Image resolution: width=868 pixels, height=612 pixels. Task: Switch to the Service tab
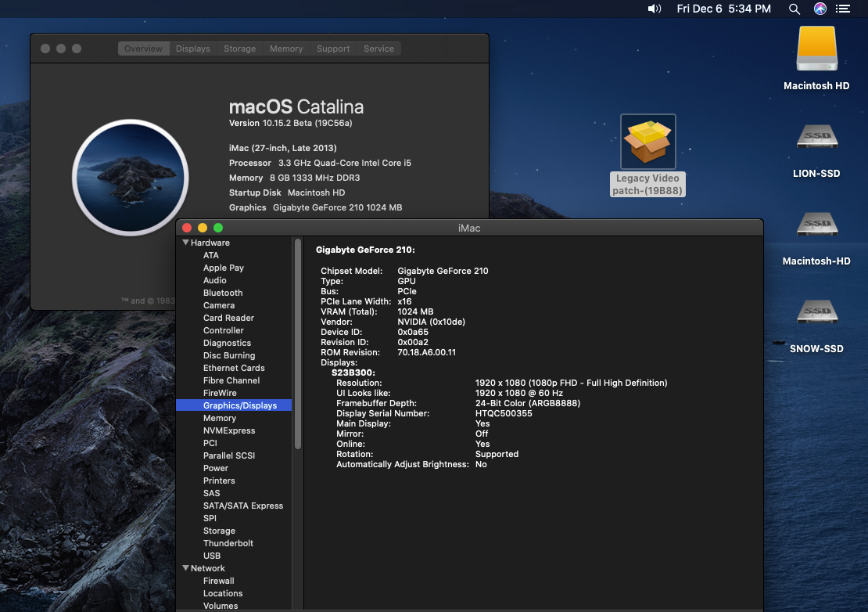coord(378,49)
